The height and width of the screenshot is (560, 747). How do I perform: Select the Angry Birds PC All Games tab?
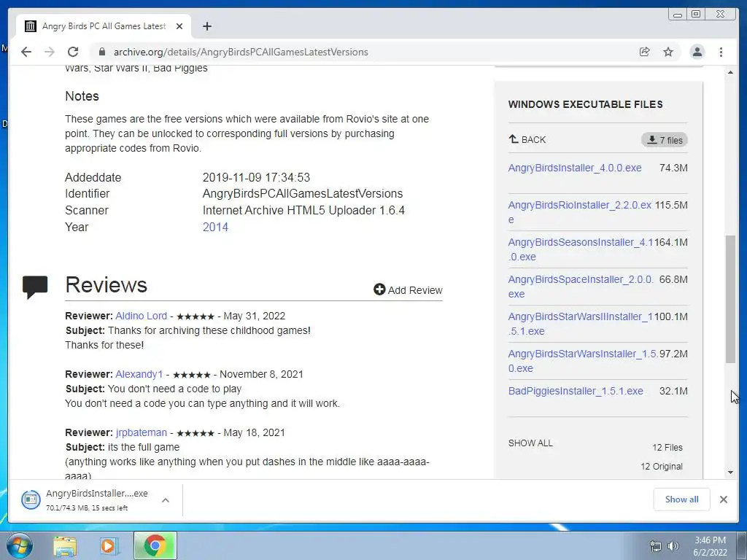104,26
